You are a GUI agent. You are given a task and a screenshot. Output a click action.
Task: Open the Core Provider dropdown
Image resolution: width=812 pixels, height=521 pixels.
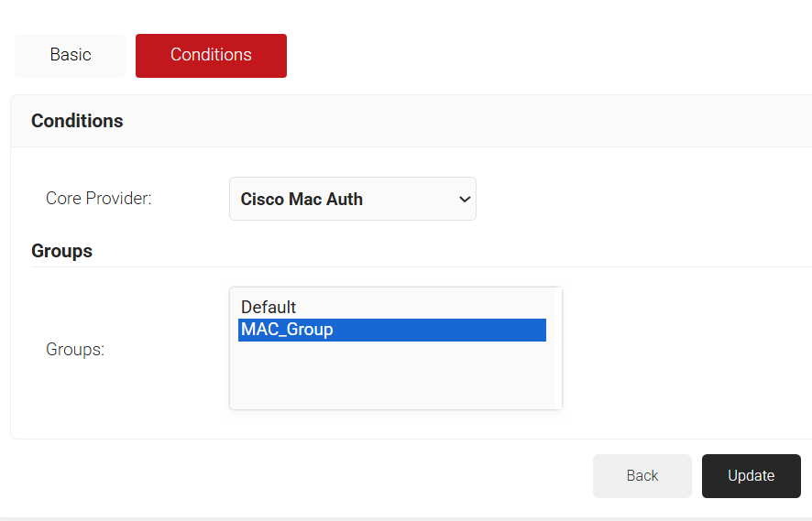352,199
